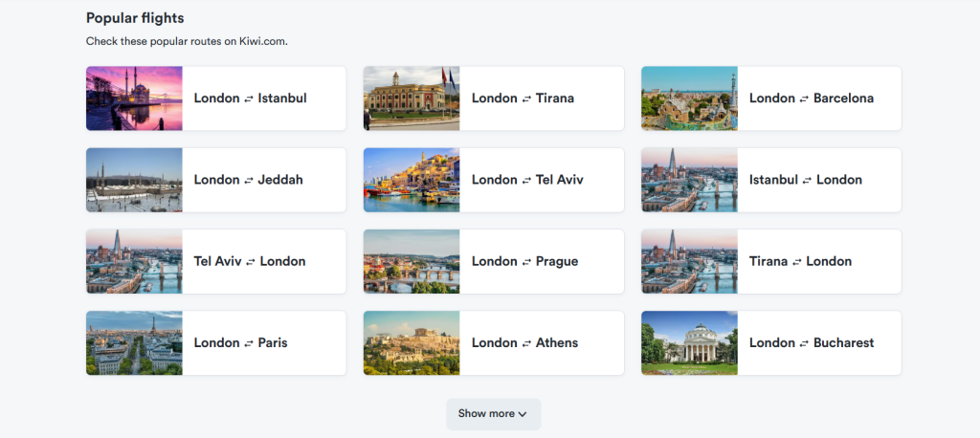This screenshot has width=980, height=438.
Task: Open the Tel Aviv harbor thumbnail
Action: [x=412, y=180]
